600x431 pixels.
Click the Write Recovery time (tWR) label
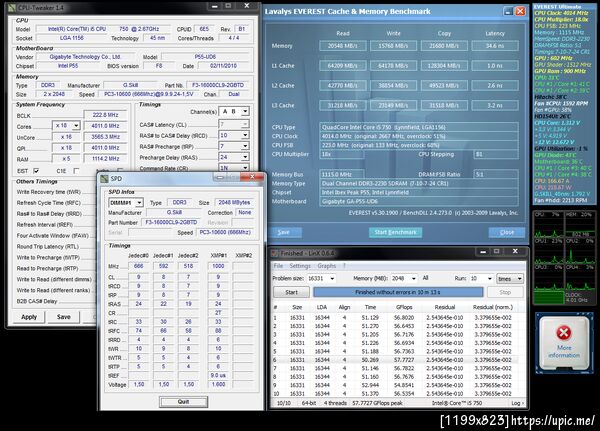coord(49,192)
